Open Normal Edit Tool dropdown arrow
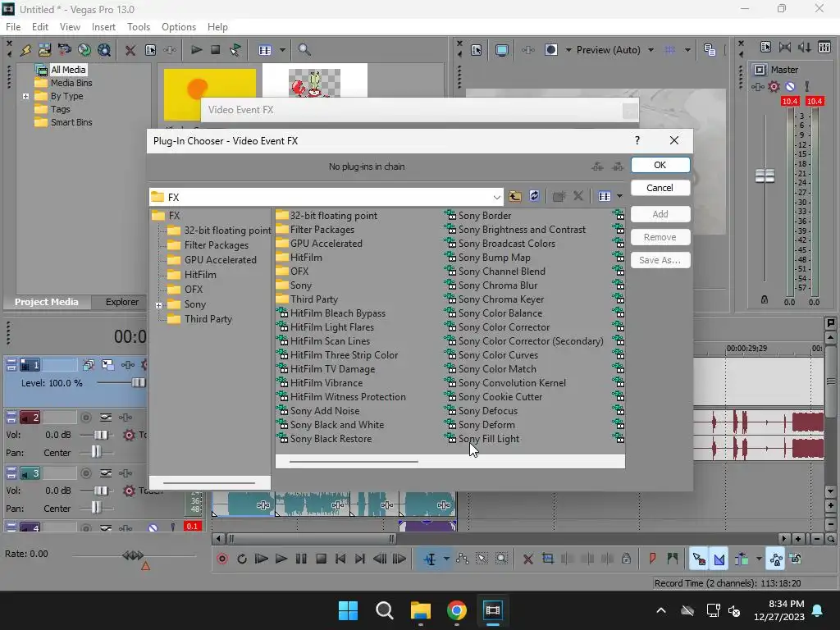Screen dimensions: 840x630 [446, 559]
